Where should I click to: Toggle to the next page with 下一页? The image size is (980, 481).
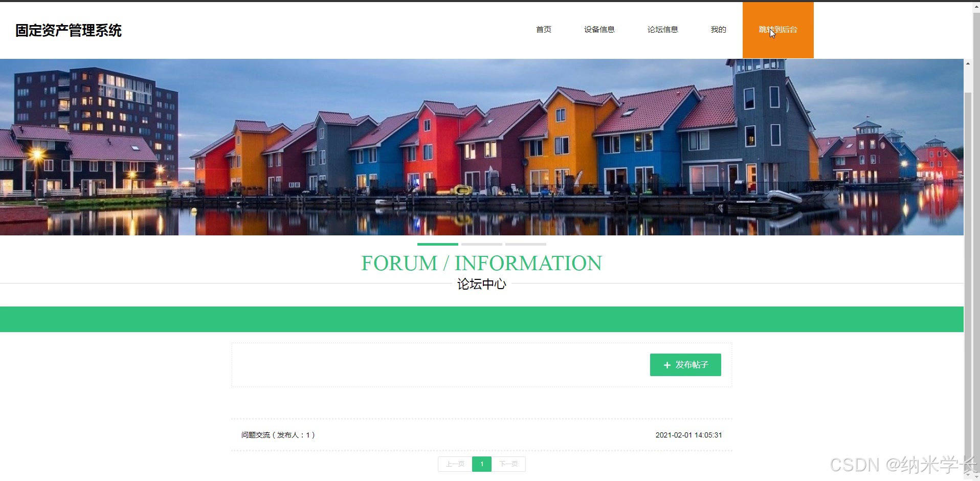click(x=509, y=464)
